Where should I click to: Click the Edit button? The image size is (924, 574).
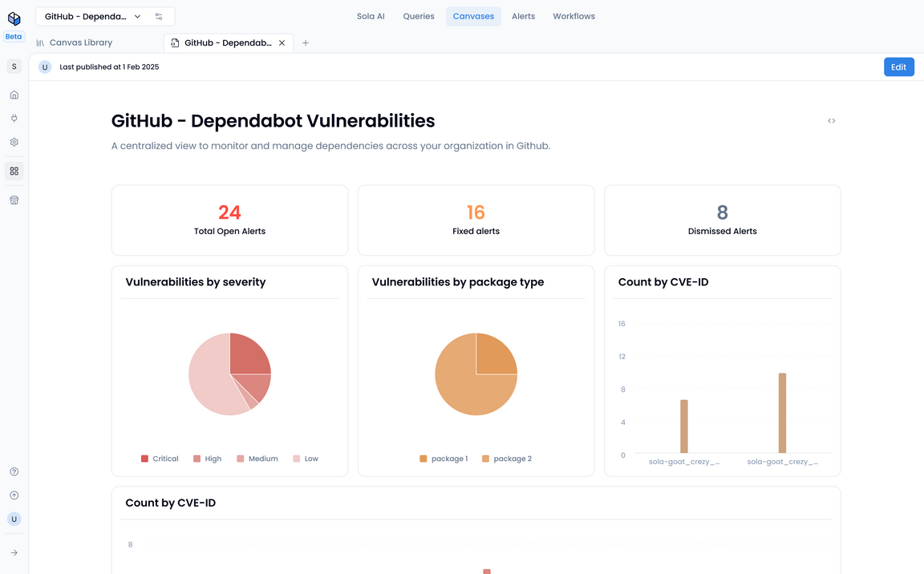click(x=898, y=67)
